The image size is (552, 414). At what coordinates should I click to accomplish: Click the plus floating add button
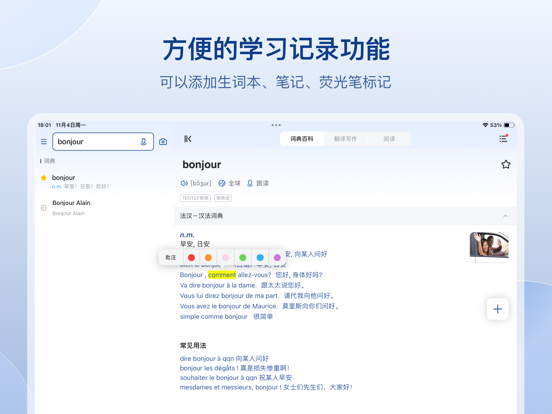497,309
